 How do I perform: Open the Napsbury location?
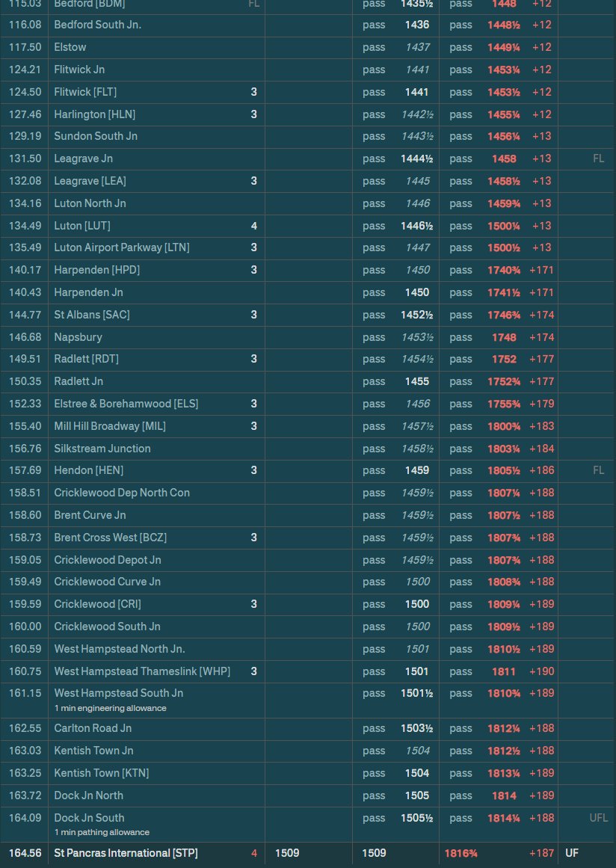78,337
